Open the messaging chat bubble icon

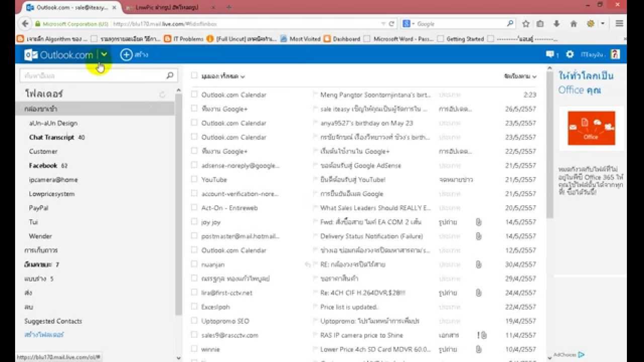(x=550, y=54)
